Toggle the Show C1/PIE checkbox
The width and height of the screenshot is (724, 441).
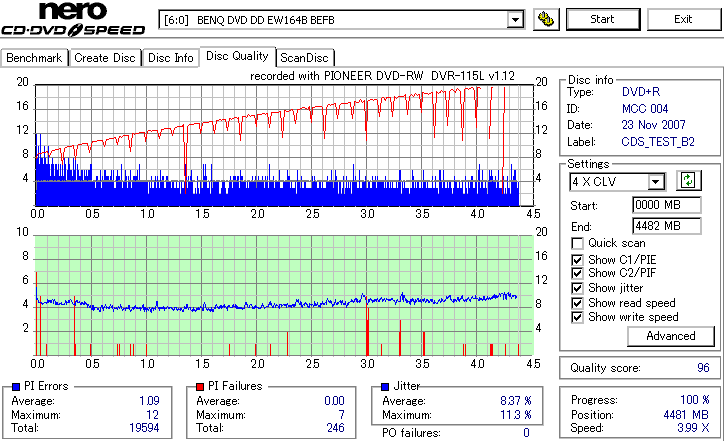(577, 260)
